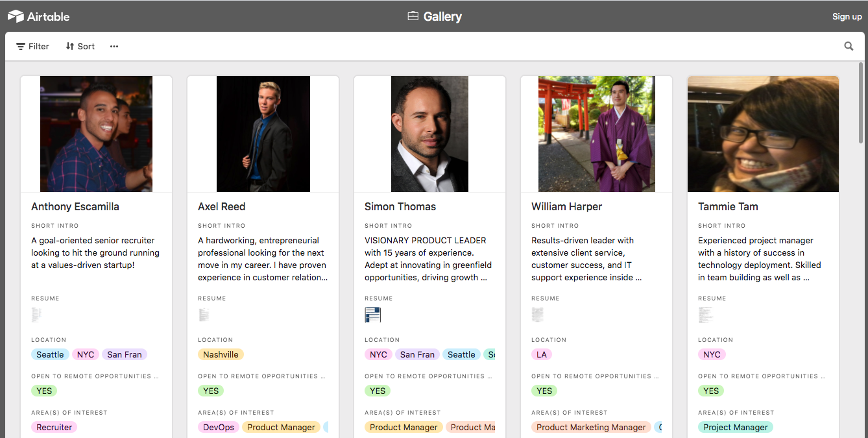This screenshot has width=868, height=438.
Task: Click William Harper's profile photo
Action: click(x=596, y=134)
